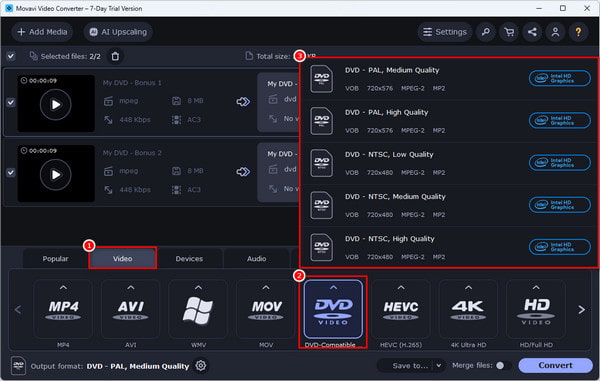Expand presets chevron above MP4
Image resolution: width=600 pixels, height=381 pixels.
pos(63,287)
